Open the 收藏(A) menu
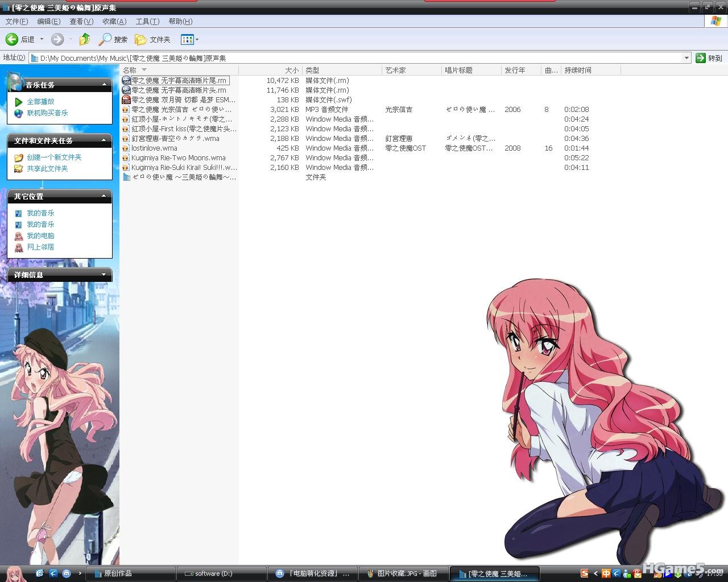 (114, 22)
